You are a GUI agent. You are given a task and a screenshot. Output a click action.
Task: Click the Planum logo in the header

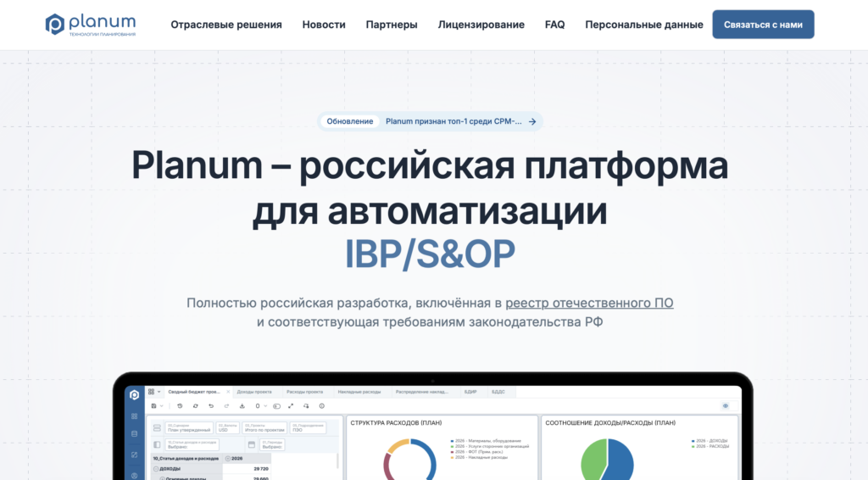(90, 25)
